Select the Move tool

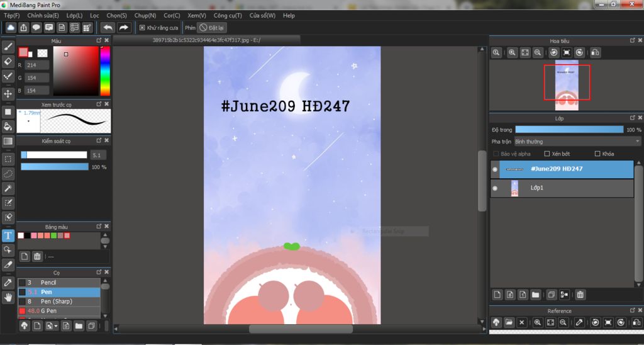coord(8,94)
